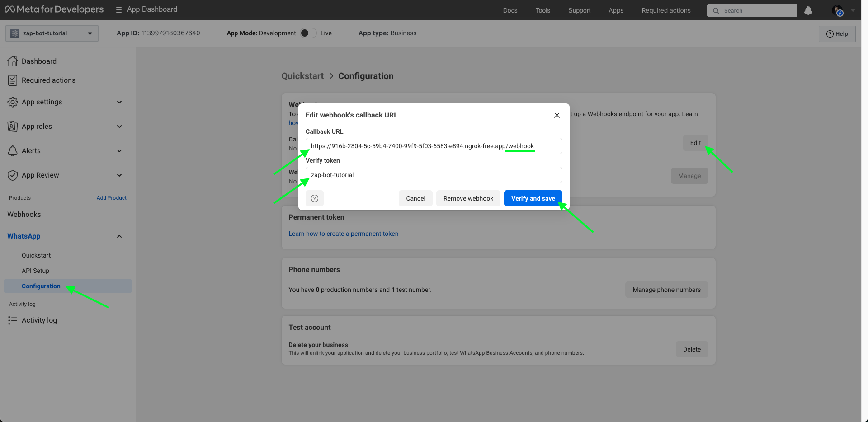Click the App Review shield icon

(13, 175)
